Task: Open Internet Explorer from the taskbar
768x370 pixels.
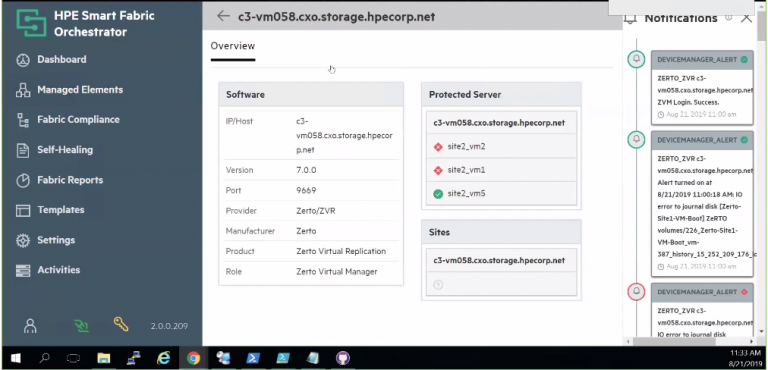Action: (163, 358)
